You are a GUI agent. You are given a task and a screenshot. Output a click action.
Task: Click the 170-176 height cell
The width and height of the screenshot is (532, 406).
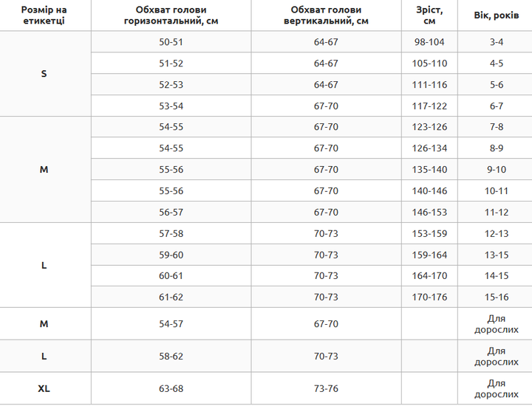pyautogui.click(x=429, y=297)
